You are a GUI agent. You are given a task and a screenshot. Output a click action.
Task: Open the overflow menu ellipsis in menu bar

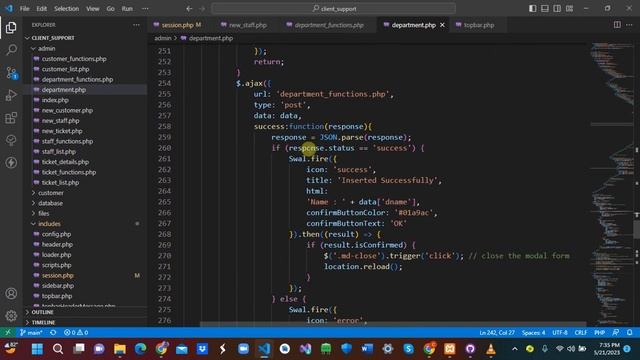(145, 9)
